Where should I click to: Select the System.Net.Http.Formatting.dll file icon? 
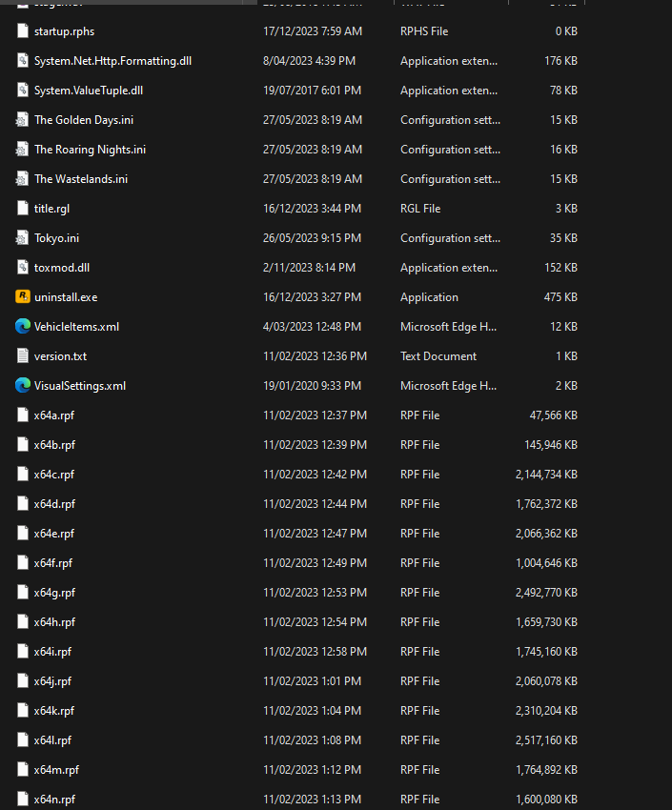(x=23, y=60)
